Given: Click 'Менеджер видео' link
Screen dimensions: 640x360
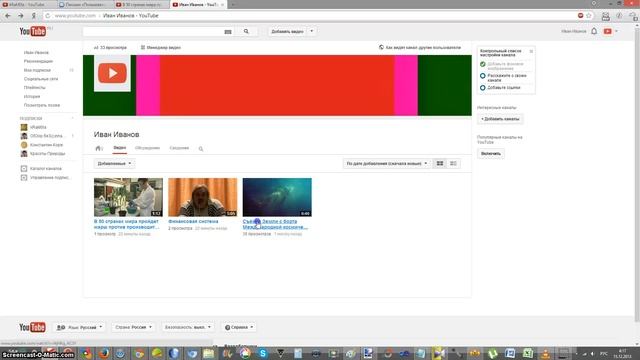Looking at the screenshot, I should (x=160, y=47).
